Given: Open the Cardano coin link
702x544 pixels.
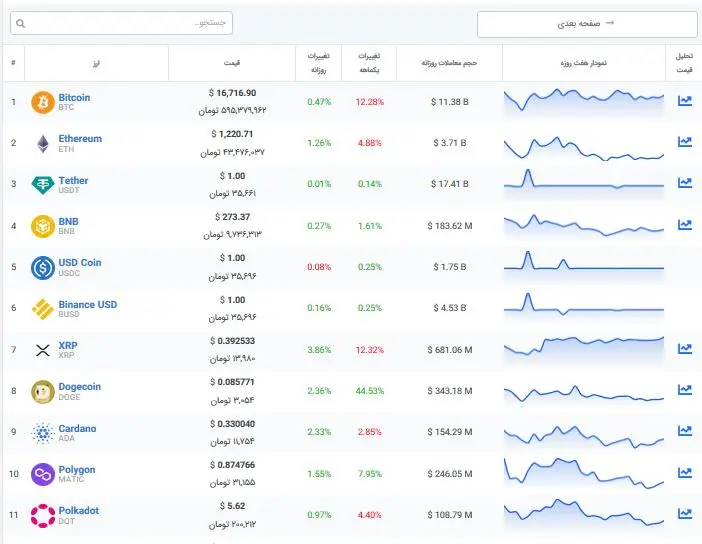Looking at the screenshot, I should coord(77,428).
